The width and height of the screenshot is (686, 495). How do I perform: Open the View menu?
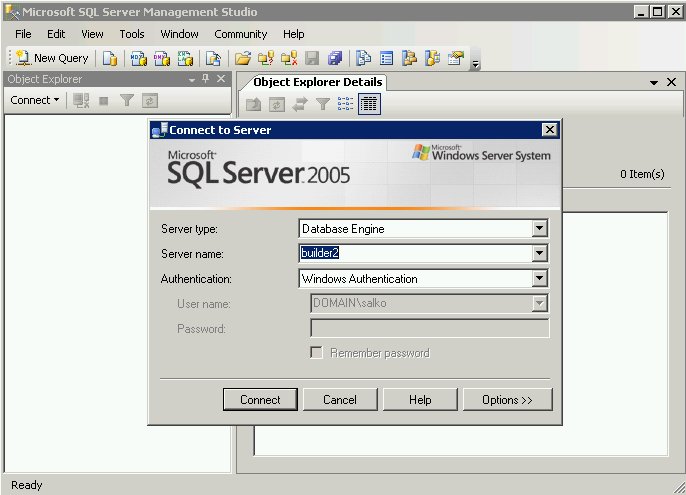click(x=92, y=34)
